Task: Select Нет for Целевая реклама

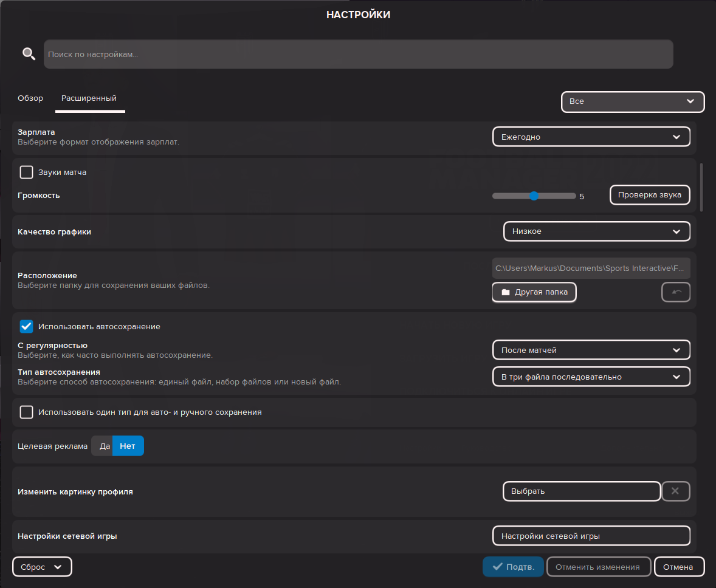Action: click(128, 446)
